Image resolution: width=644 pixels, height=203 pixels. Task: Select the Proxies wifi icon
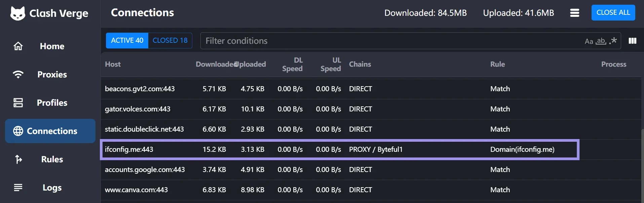coord(18,74)
